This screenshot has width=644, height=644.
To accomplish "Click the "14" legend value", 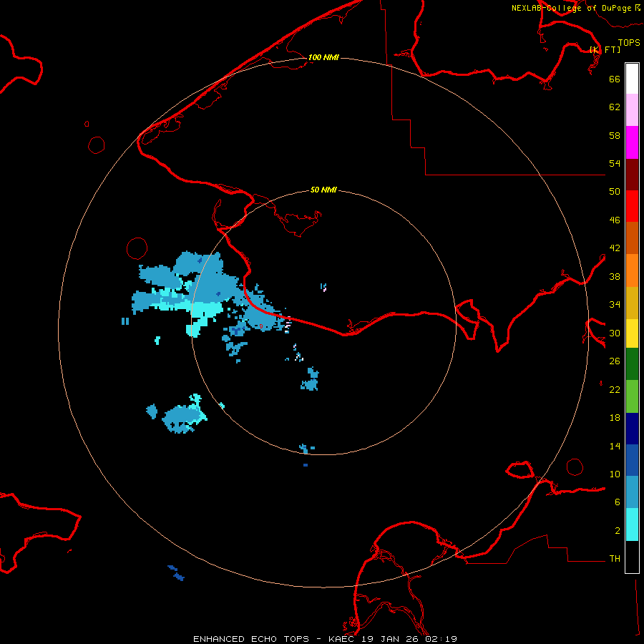I will tap(615, 446).
